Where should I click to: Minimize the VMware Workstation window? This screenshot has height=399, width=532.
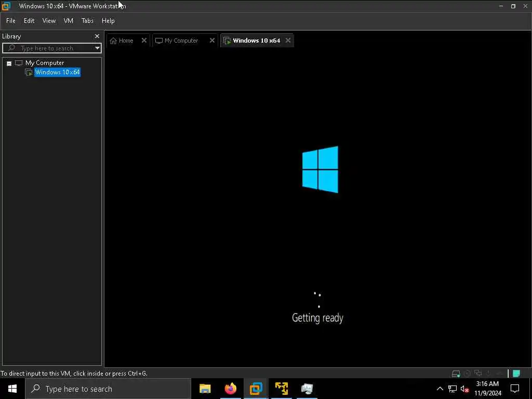[501, 6]
